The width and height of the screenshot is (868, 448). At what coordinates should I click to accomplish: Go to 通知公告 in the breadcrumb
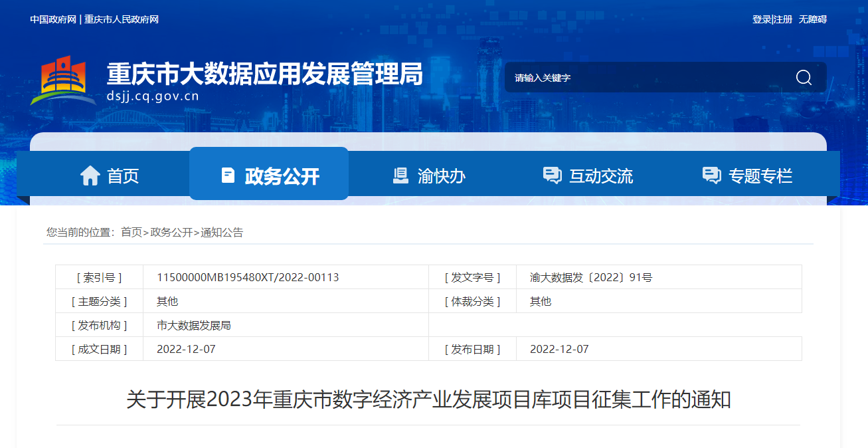pyautogui.click(x=222, y=232)
